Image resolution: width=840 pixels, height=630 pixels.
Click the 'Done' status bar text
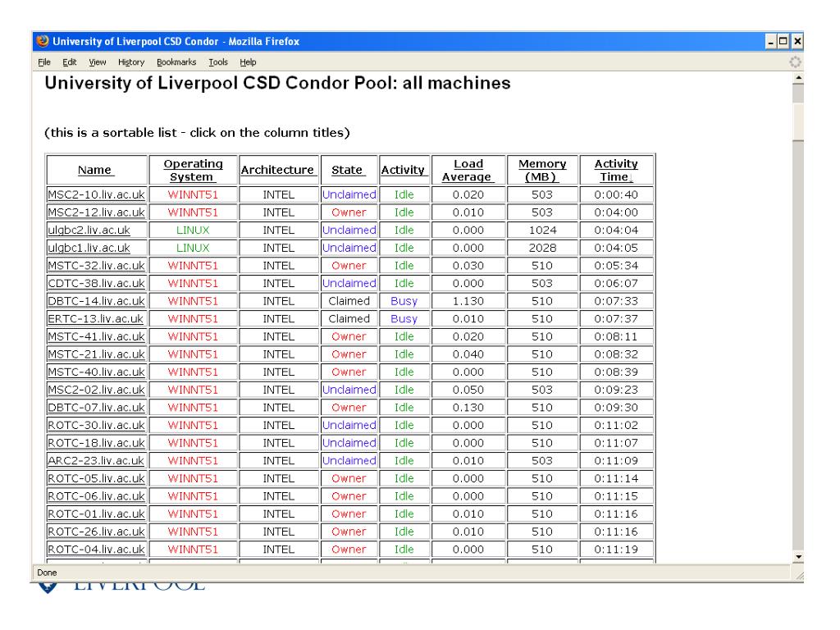click(x=47, y=573)
